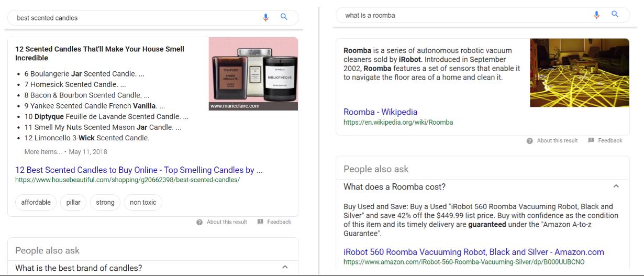
Task: Click the question 'What is the best brand of candles?'
Action: 79,268
